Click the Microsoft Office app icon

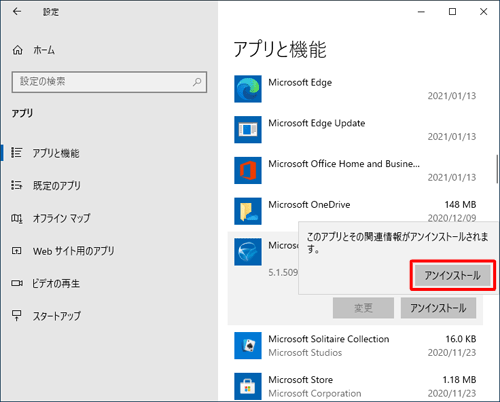pos(248,170)
